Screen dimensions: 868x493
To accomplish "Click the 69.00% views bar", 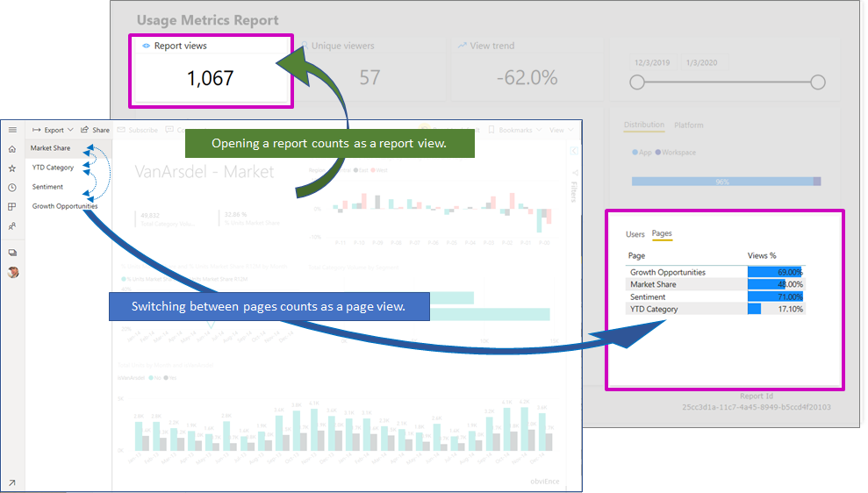I will [774, 272].
